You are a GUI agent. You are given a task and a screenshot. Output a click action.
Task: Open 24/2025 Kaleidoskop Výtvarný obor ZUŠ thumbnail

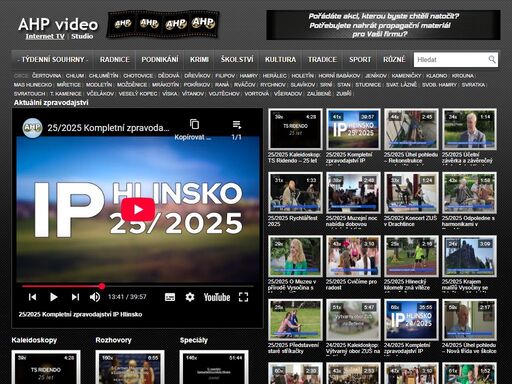click(353, 320)
